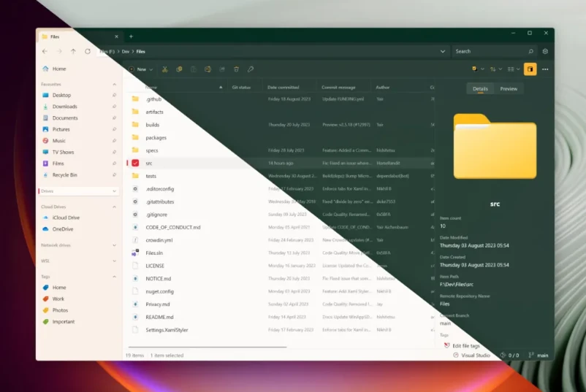
Task: Go back with the left arrow
Action: (45, 51)
